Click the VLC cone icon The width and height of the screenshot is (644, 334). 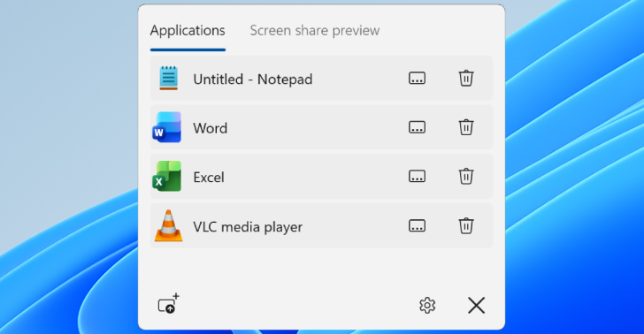coord(168,225)
